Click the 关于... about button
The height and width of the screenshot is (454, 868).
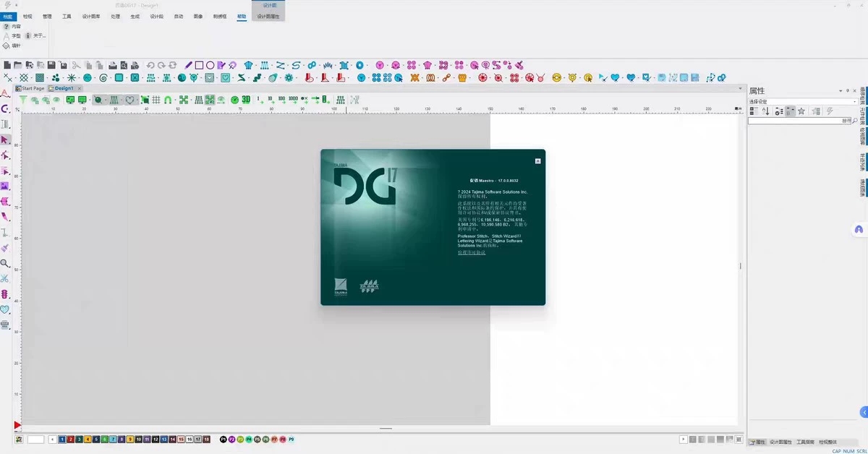(x=35, y=35)
